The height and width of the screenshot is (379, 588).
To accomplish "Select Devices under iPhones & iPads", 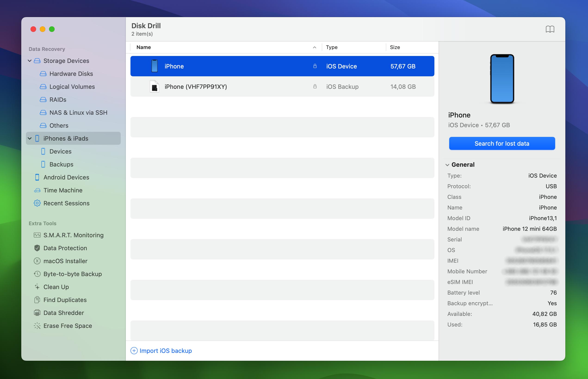I will pyautogui.click(x=61, y=151).
